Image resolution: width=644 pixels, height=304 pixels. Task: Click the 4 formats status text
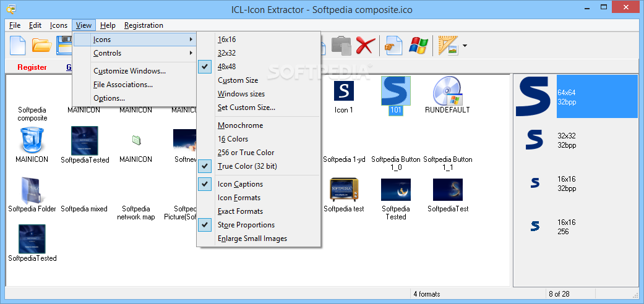[427, 293]
